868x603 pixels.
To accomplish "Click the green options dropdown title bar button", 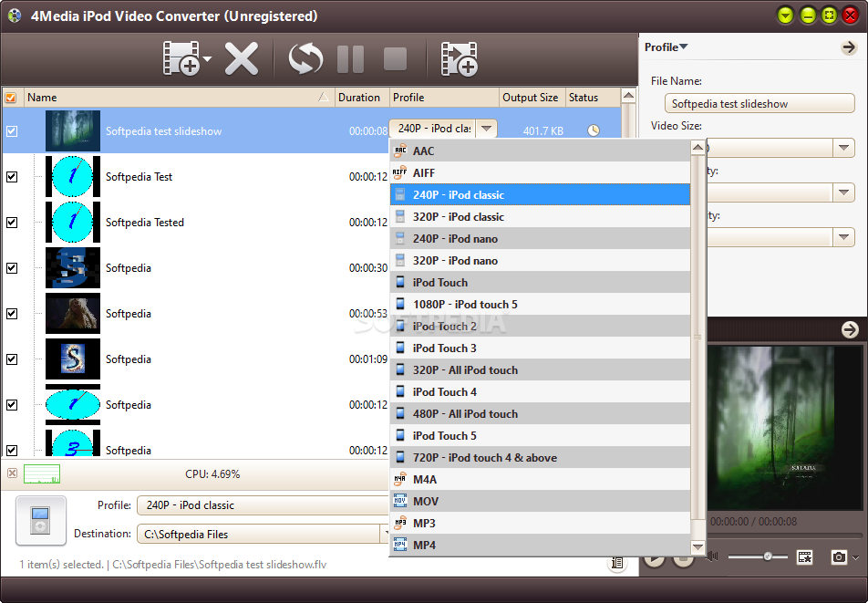I will (x=785, y=16).
